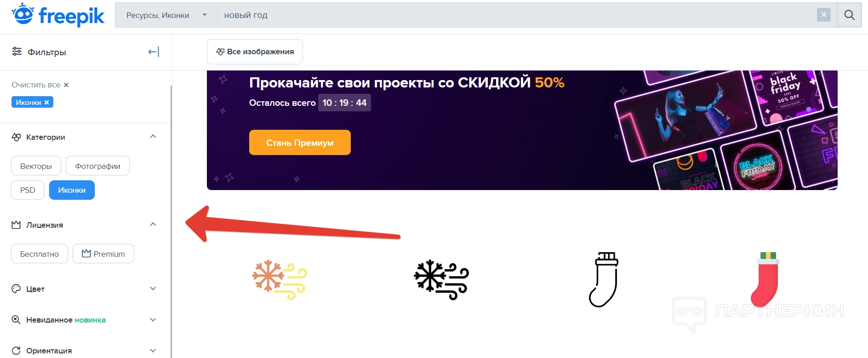Click the Стань Премиум button
This screenshot has height=358, width=868.
[300, 143]
